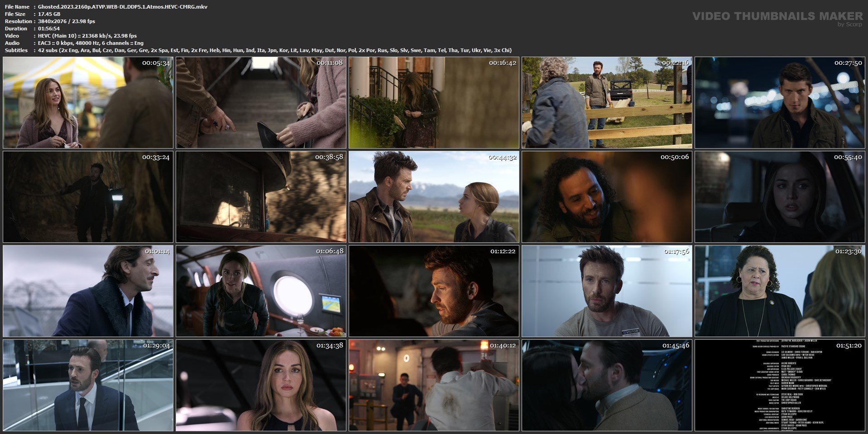Select the thumbnail at 00:27:50
868x434 pixels.
pos(780,103)
